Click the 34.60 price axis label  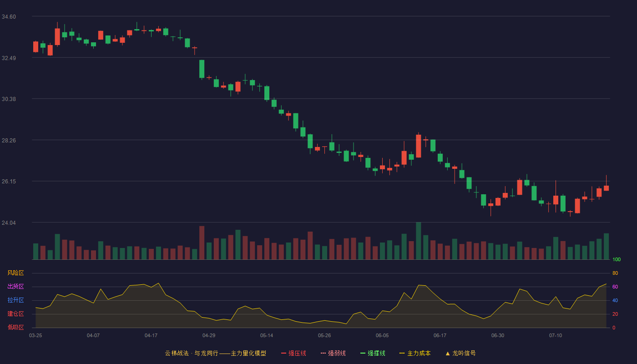coord(9,17)
